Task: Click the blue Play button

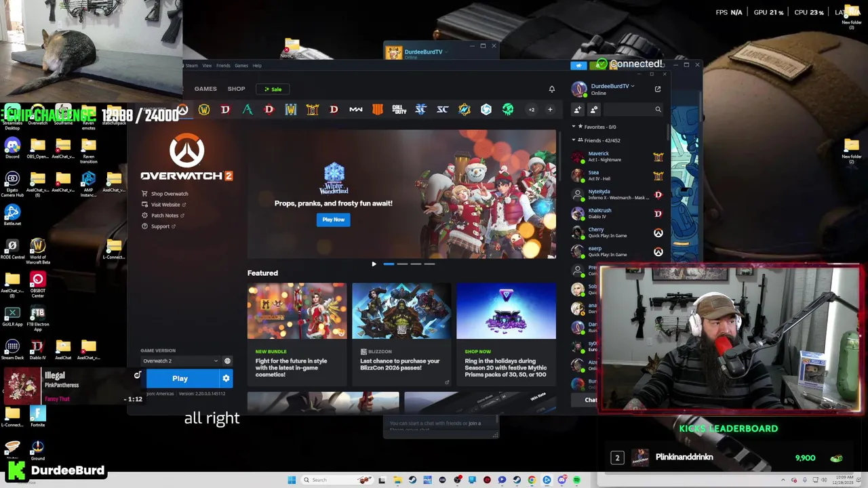Action: coord(180,378)
